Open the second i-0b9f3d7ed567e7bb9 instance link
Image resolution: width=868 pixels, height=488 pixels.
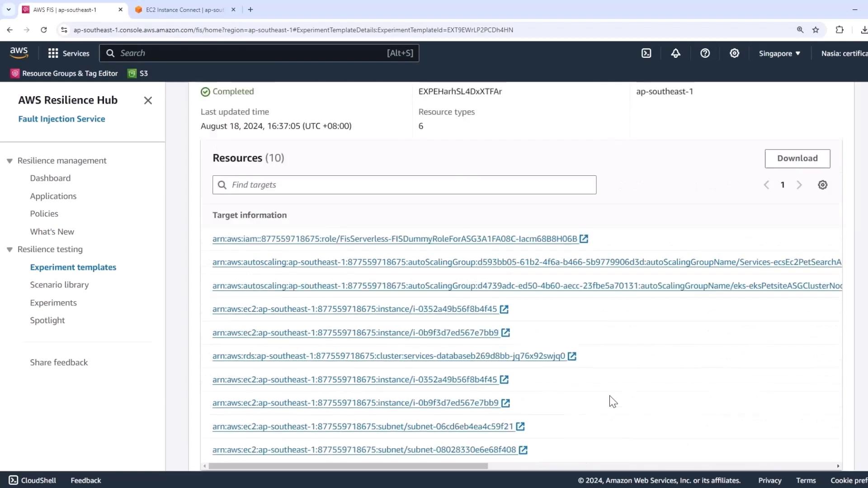[355, 403]
